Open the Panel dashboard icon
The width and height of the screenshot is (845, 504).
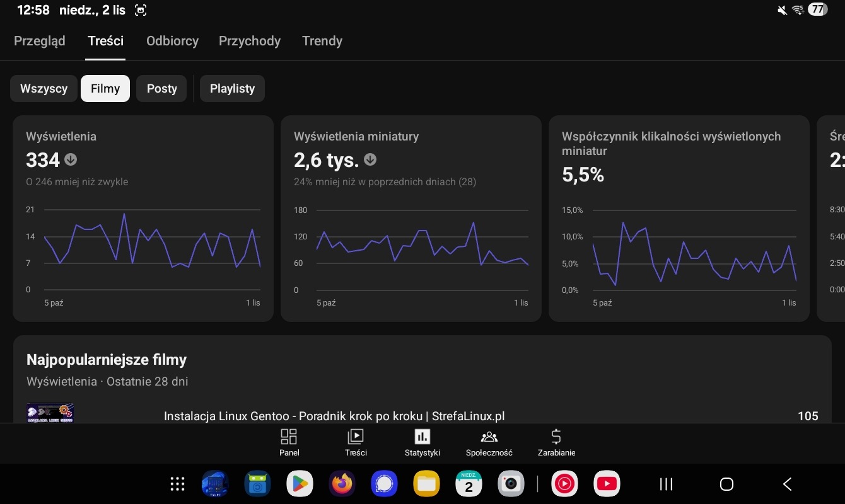(289, 437)
